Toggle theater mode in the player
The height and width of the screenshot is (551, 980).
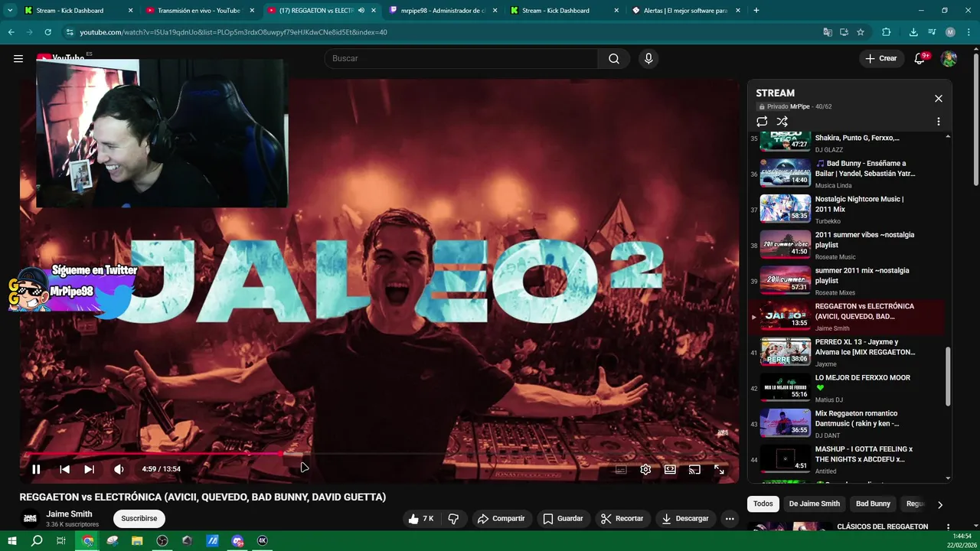pyautogui.click(x=670, y=469)
